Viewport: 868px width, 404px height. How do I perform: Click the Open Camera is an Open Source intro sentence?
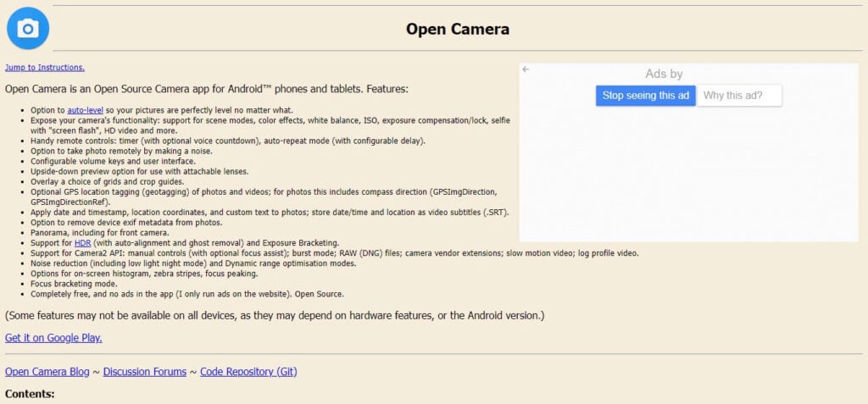(x=207, y=89)
